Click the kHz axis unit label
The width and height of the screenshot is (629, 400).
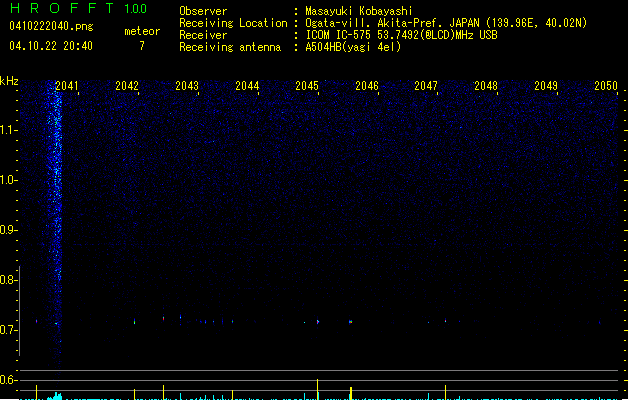(x=9, y=81)
